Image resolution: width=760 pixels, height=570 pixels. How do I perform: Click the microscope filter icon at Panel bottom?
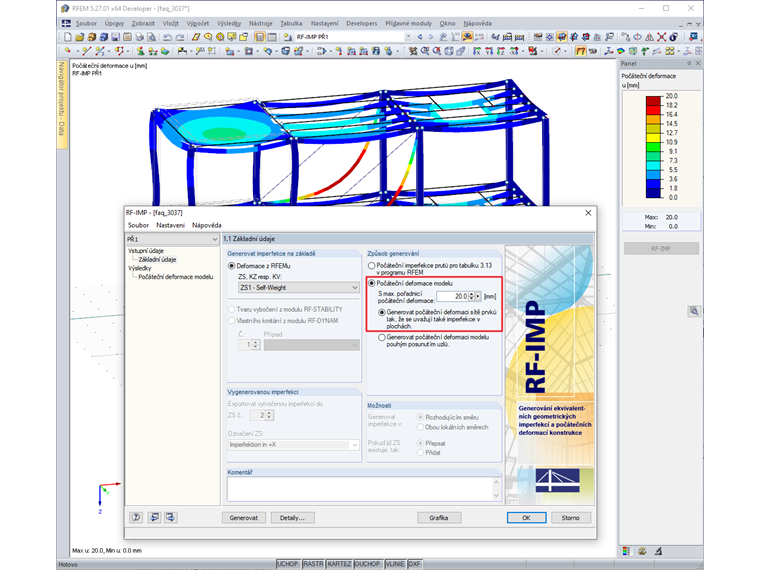(x=658, y=551)
